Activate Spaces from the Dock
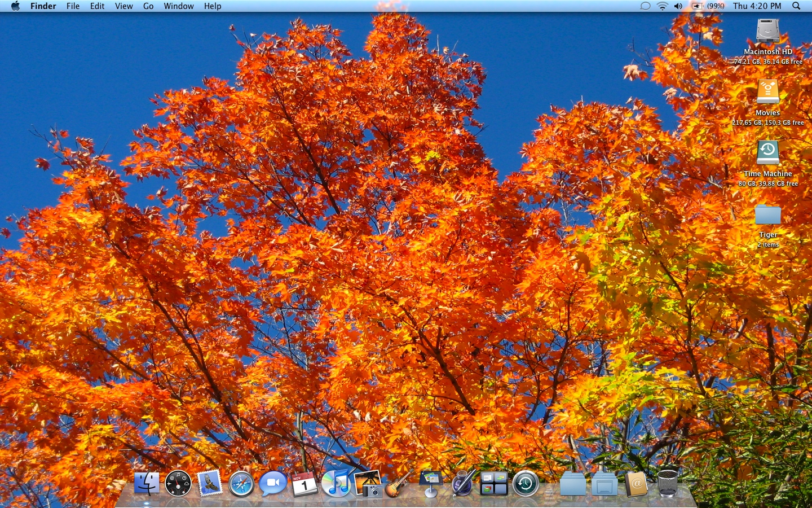 (x=494, y=484)
